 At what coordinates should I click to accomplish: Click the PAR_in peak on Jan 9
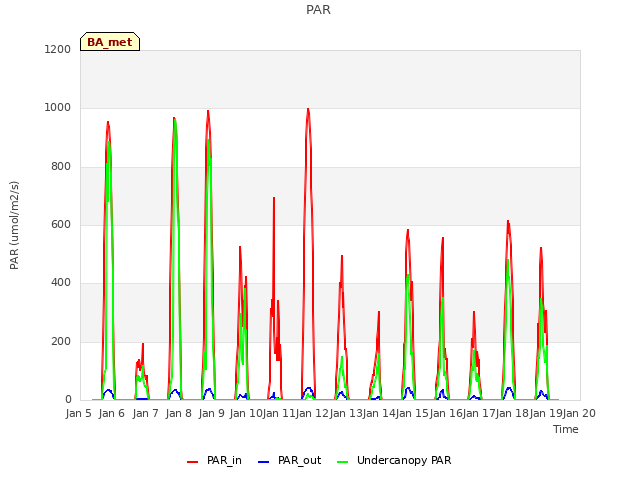(208, 111)
